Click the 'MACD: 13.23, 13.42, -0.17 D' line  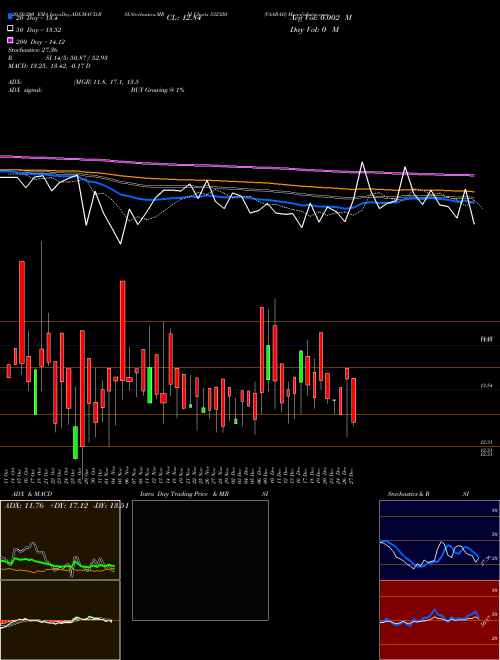coord(49,66)
